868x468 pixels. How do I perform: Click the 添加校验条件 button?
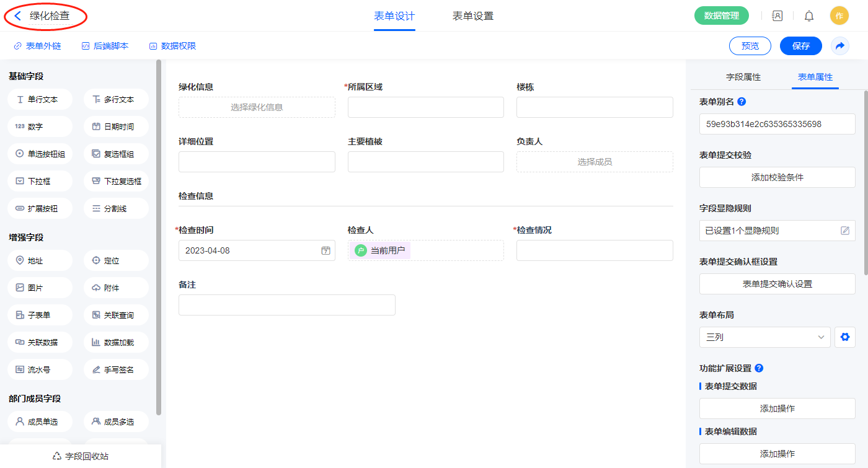click(777, 177)
